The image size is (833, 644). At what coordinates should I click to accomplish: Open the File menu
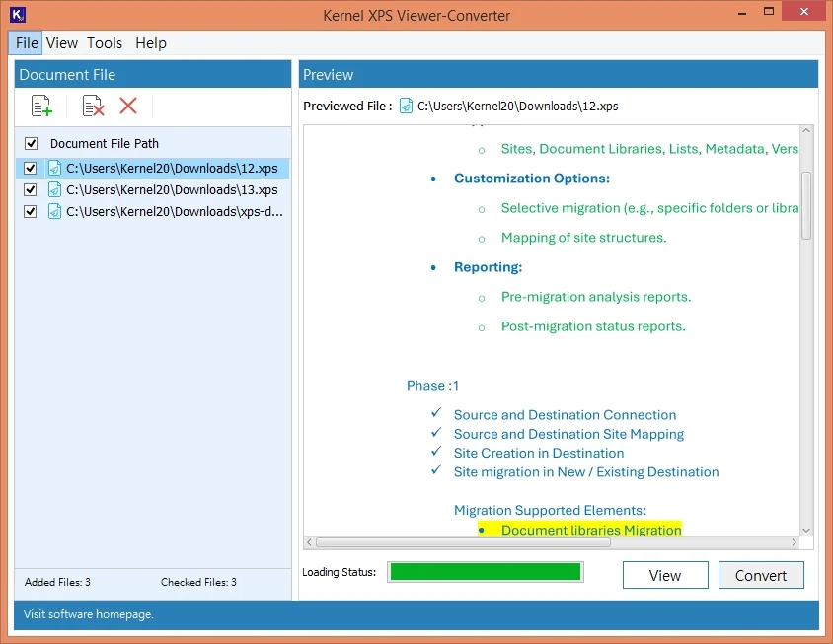click(26, 43)
